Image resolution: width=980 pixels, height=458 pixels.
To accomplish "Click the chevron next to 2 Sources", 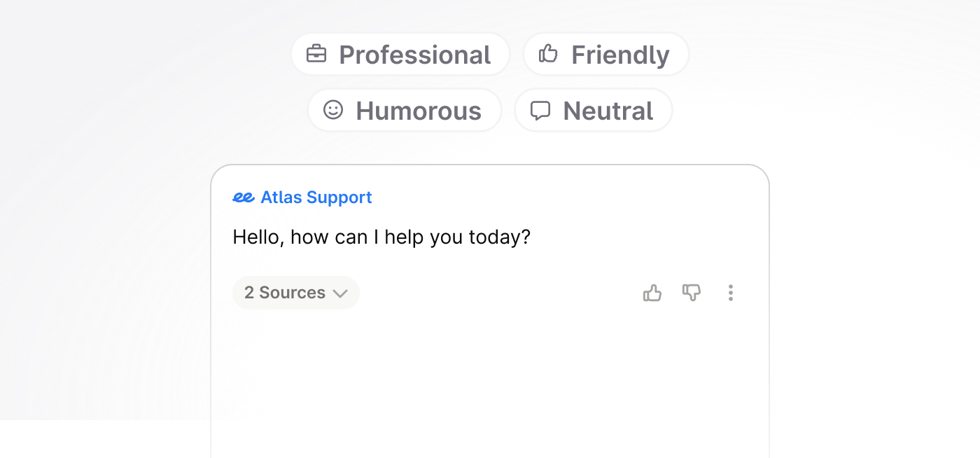I will point(340,293).
